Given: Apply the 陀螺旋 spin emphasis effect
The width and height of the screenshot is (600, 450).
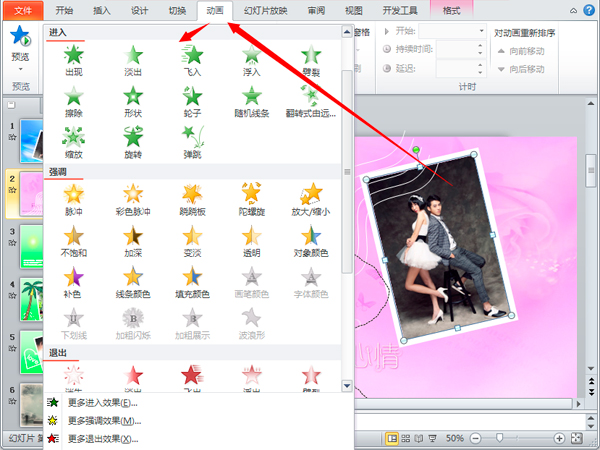Looking at the screenshot, I should (251, 199).
